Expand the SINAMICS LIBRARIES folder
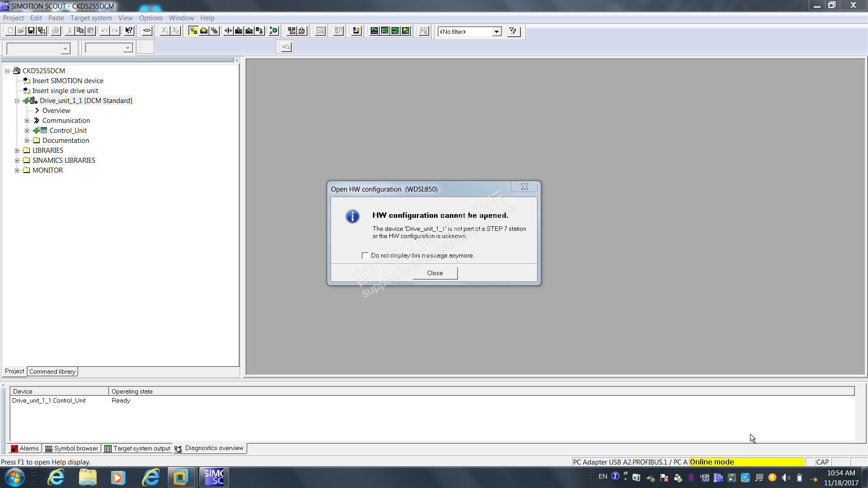This screenshot has height=488, width=868. (17, 160)
